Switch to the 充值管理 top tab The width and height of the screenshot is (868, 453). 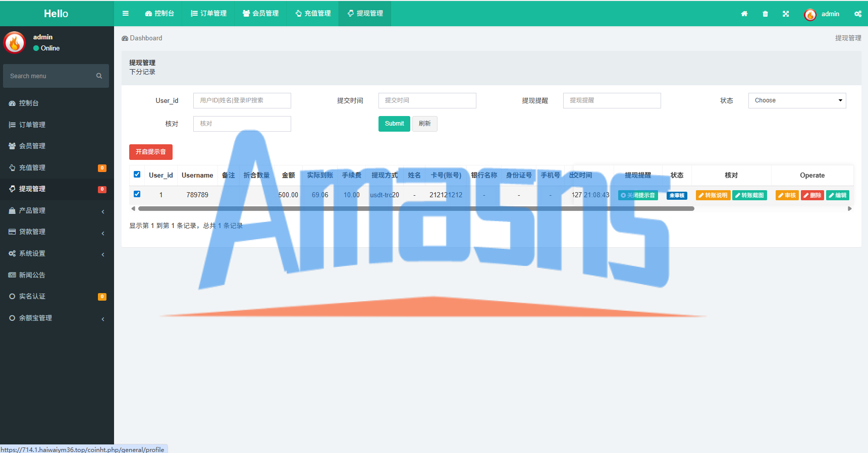click(313, 14)
